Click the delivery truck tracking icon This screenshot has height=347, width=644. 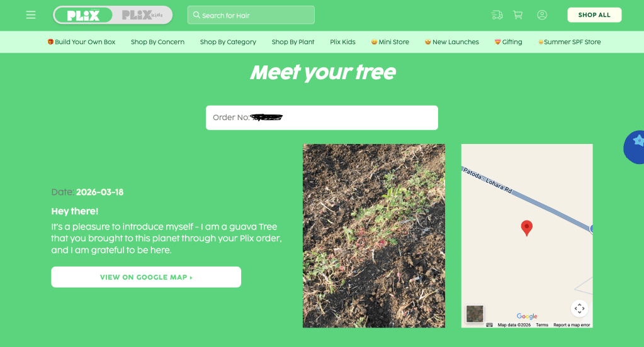497,15
